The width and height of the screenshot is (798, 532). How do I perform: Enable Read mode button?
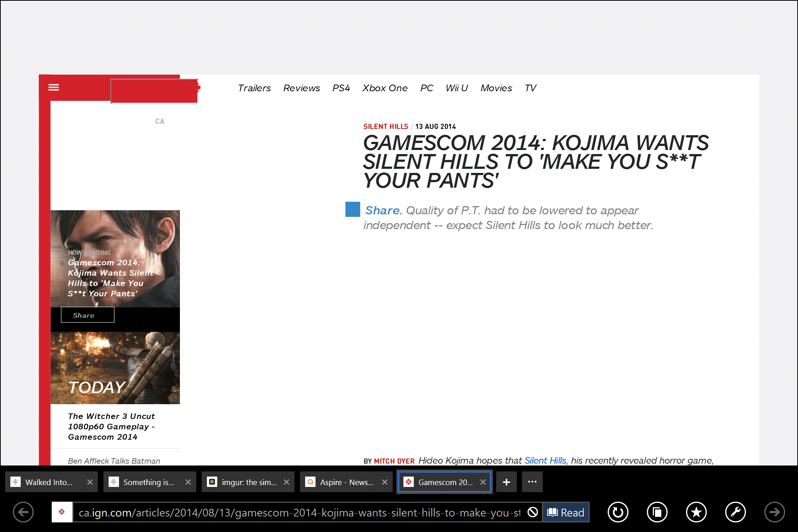pyautogui.click(x=566, y=512)
